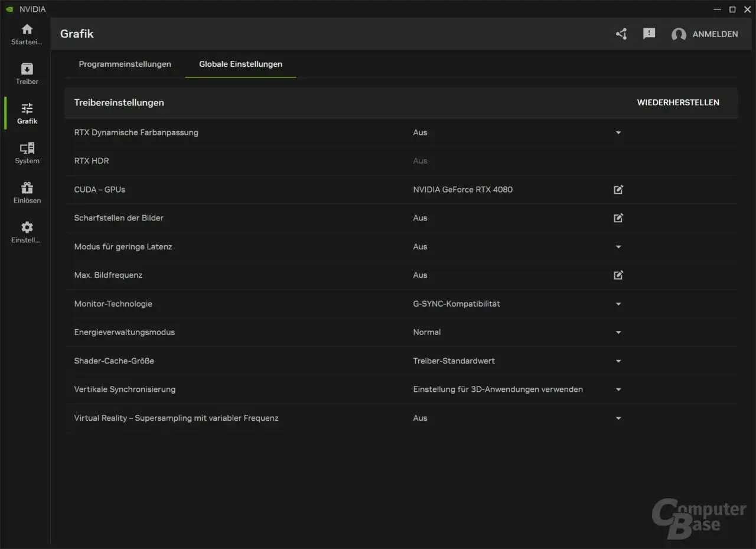Click the WIEDERHERSTELLEN button
This screenshot has height=549, width=756.
tap(678, 102)
